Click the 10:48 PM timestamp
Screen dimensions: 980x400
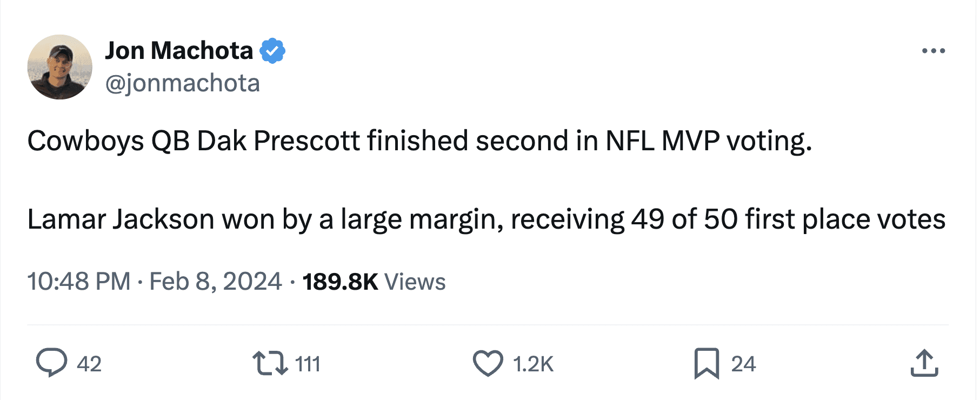point(79,282)
